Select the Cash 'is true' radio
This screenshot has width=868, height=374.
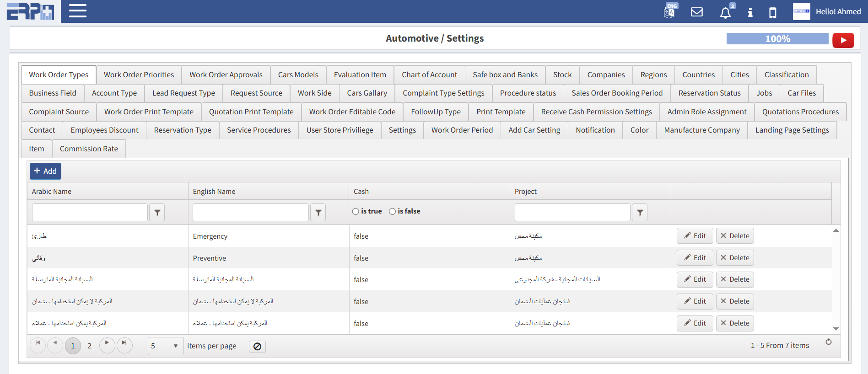[356, 211]
